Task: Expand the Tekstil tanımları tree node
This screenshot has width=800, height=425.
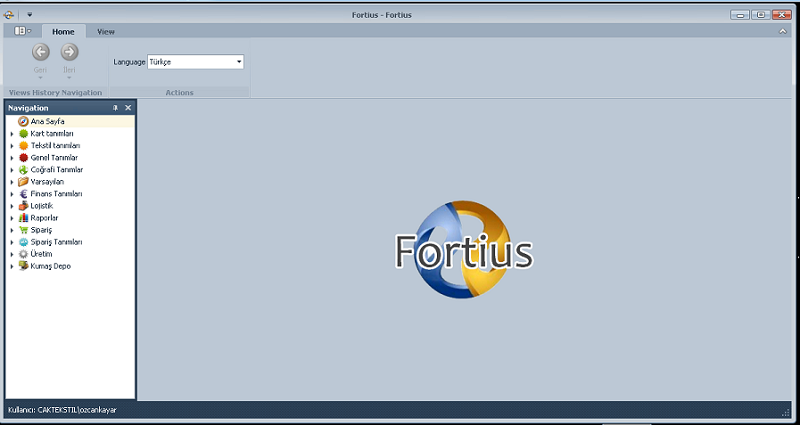Action: click(x=12, y=146)
